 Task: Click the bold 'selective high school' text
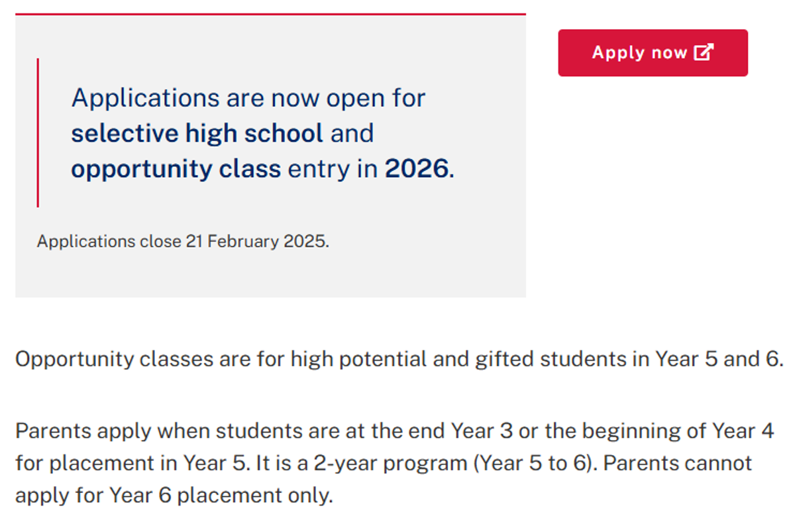(x=197, y=133)
